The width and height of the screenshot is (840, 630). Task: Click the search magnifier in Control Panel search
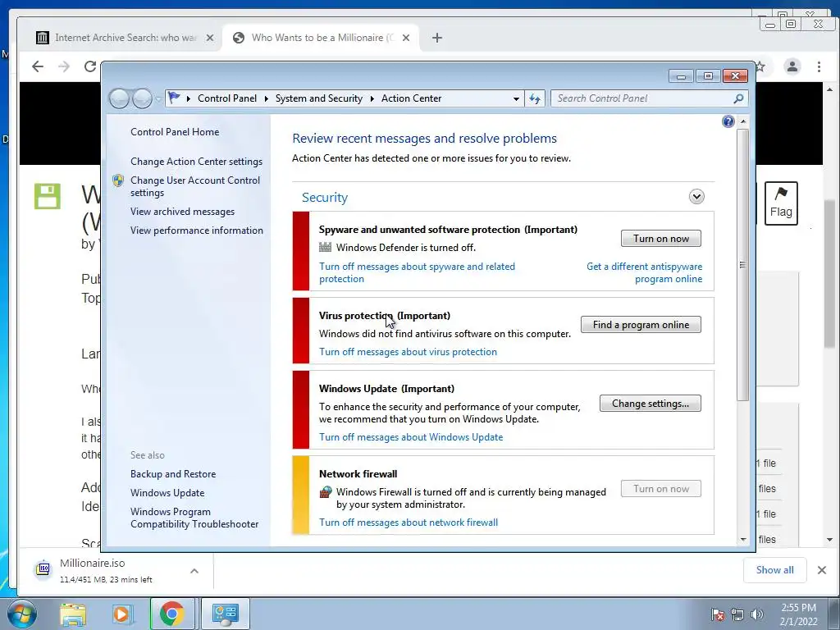point(738,98)
